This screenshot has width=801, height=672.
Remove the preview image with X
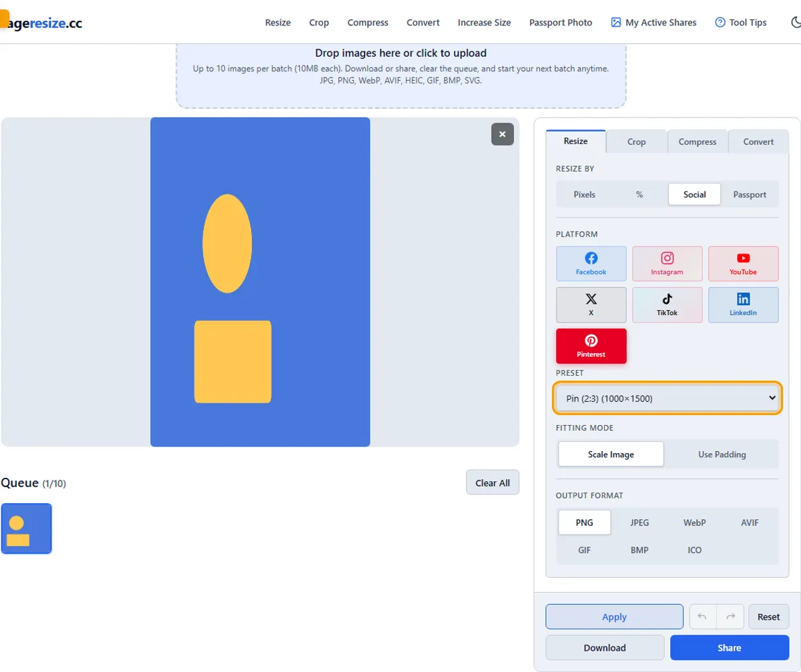[503, 134]
